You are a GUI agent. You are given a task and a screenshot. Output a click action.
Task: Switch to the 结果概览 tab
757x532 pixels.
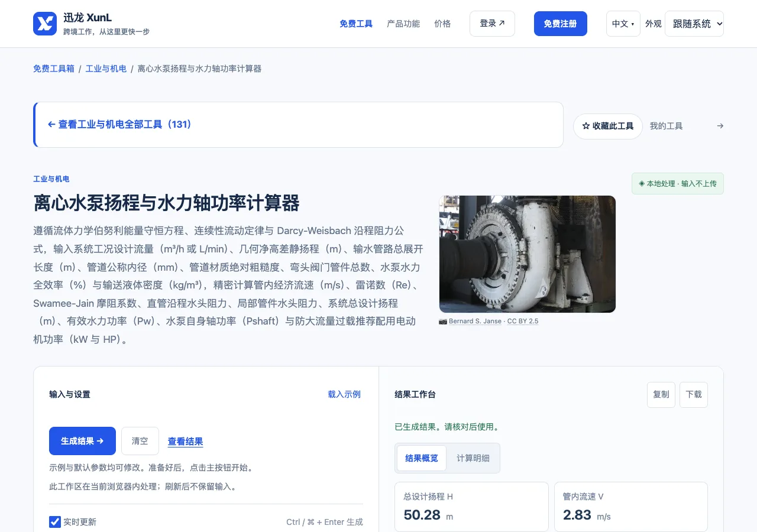click(422, 458)
